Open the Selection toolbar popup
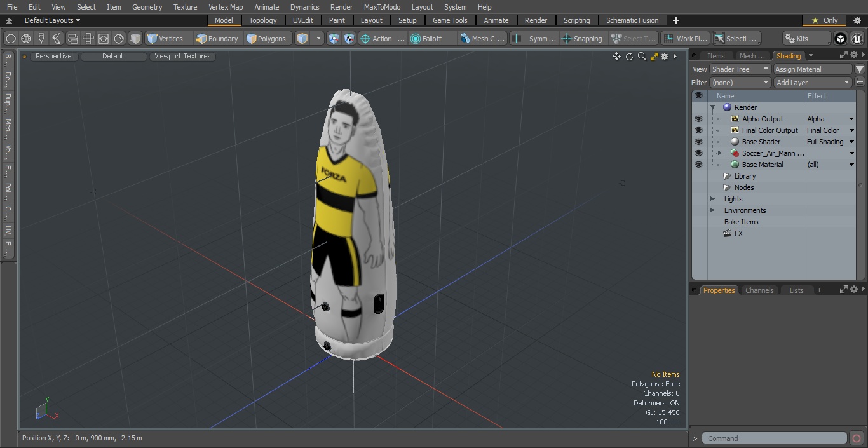This screenshot has width=868, height=448. [x=736, y=39]
